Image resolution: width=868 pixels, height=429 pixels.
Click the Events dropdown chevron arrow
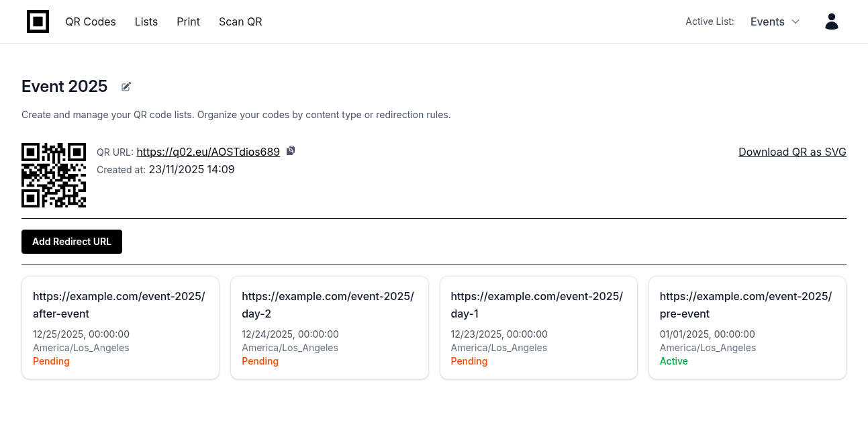795,21
